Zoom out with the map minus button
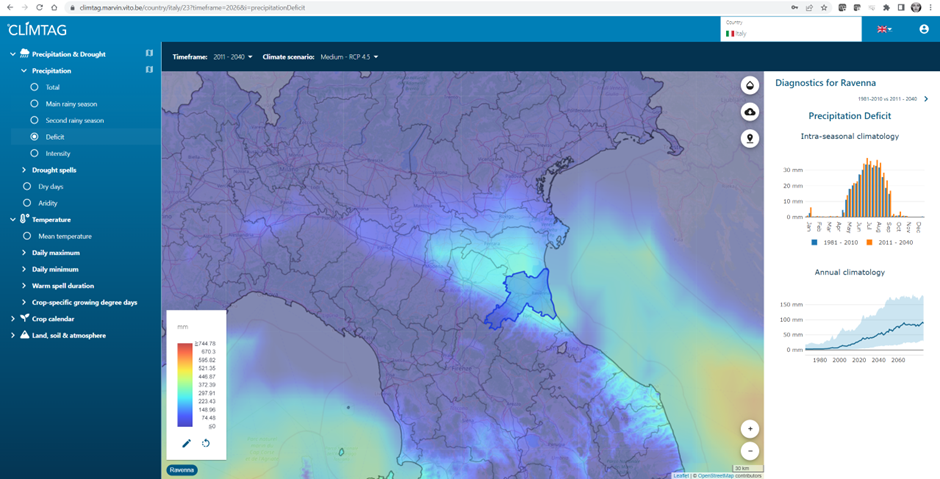This screenshot has width=940, height=479. 749,451
